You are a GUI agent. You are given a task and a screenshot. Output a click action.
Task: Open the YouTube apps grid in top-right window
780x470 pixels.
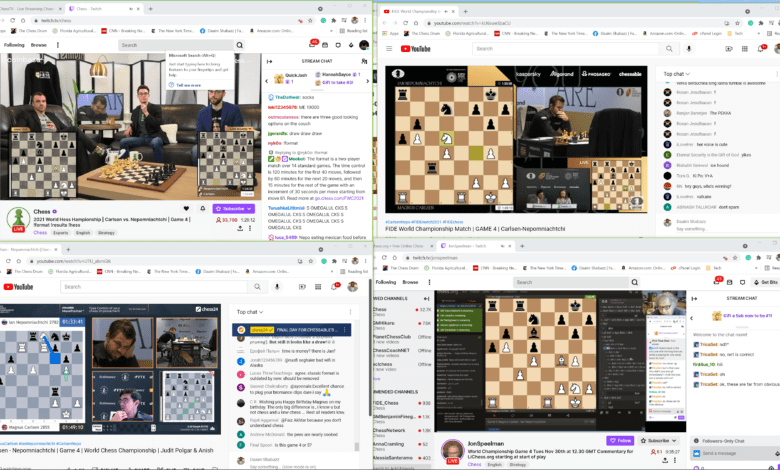click(x=745, y=49)
